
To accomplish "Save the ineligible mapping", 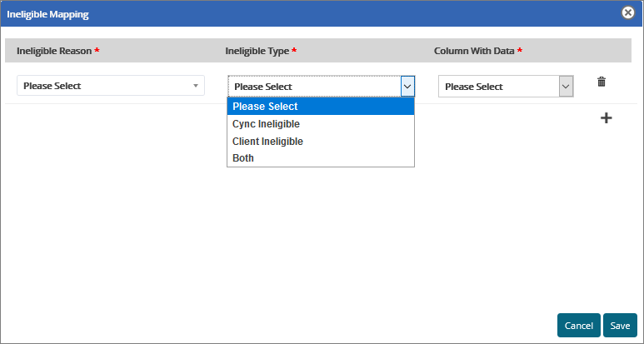I will coord(620,326).
